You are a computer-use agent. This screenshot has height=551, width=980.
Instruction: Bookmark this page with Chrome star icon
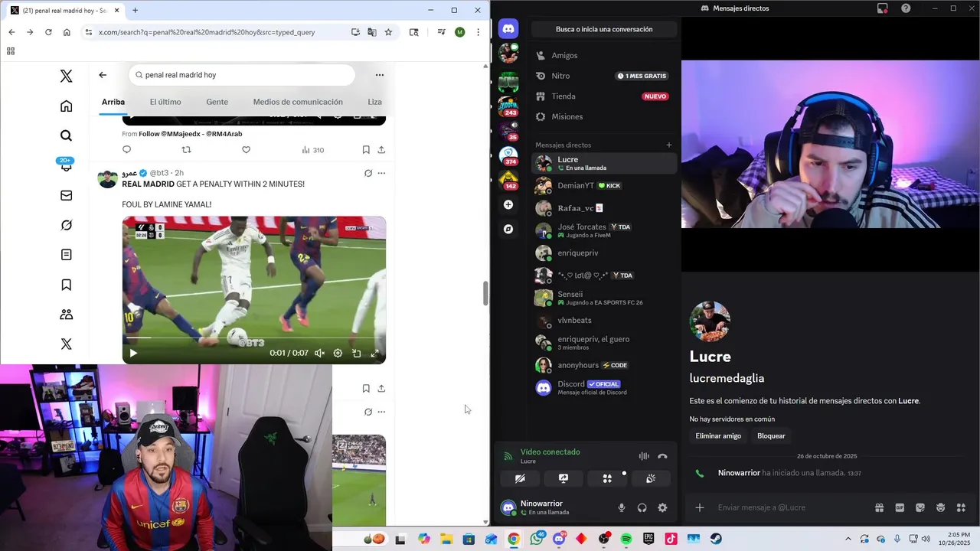[388, 32]
